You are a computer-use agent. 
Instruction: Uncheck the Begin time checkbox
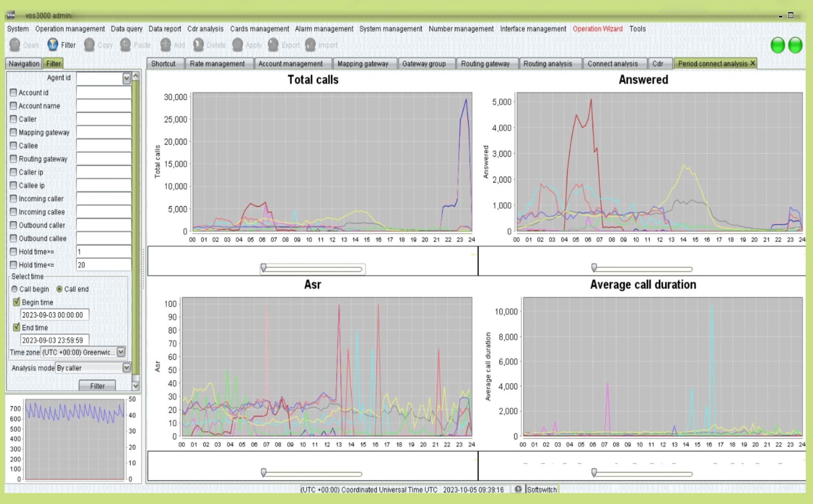[x=16, y=302]
